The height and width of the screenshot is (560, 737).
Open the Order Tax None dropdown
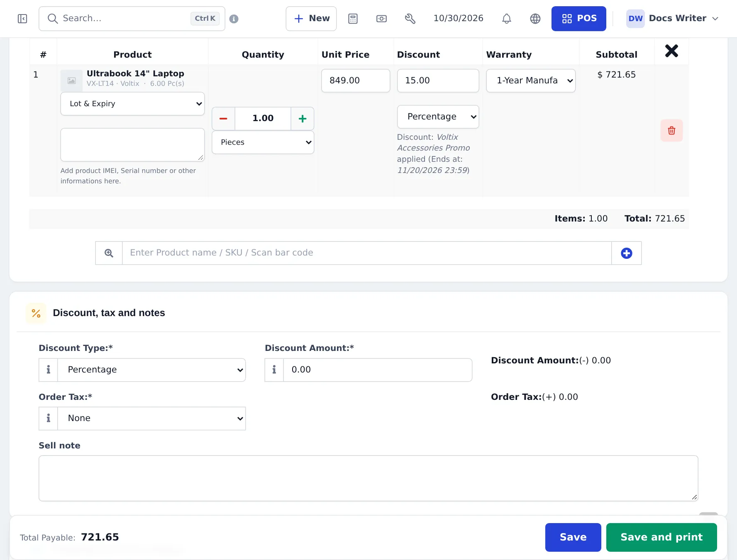coord(151,419)
